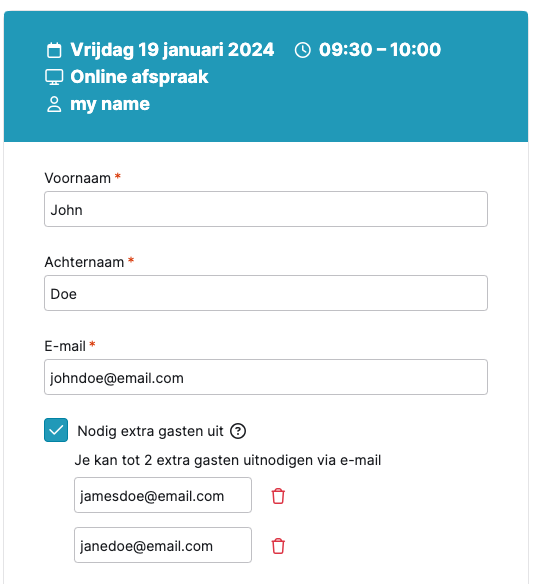This screenshot has height=584, width=533.
Task: Click the 09:30 – 10:00 time slot text
Action: pos(380,50)
